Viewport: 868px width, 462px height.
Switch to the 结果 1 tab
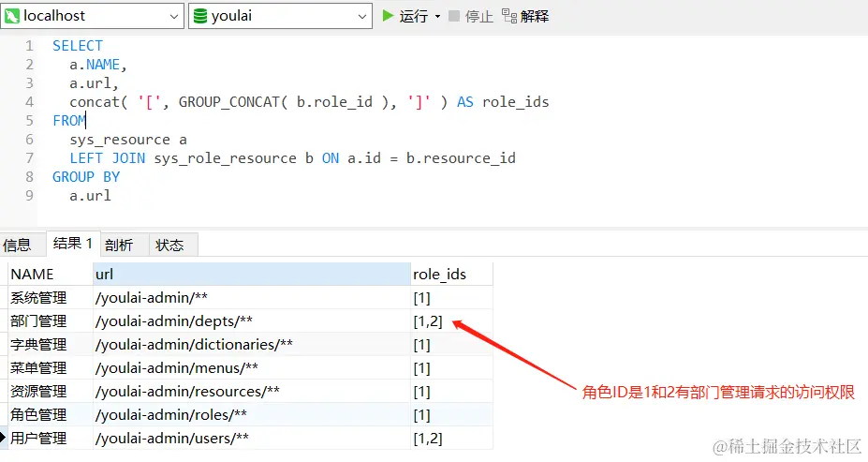(73, 244)
